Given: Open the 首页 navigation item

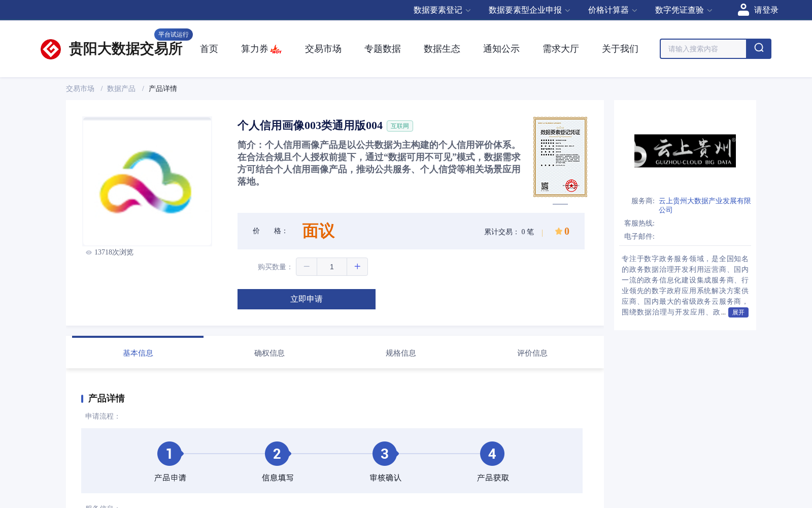Looking at the screenshot, I should (209, 49).
